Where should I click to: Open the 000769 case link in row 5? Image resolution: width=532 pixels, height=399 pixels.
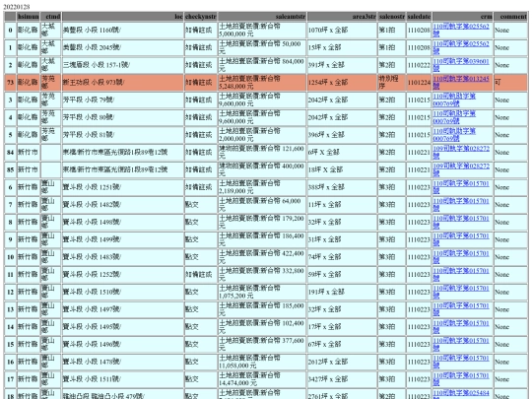point(454,135)
